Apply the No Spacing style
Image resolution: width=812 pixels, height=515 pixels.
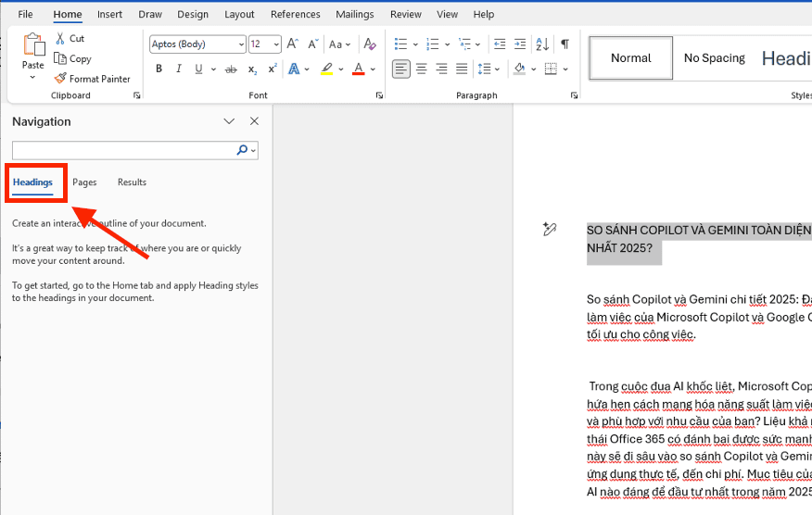point(714,58)
